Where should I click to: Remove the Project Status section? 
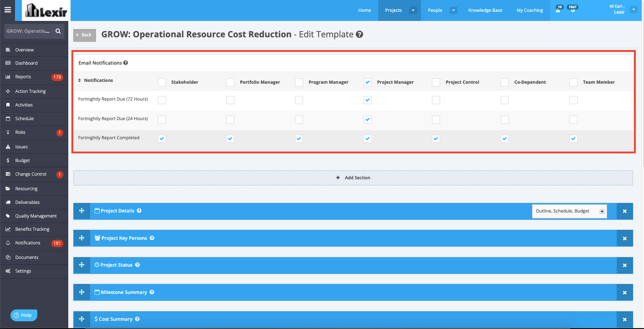(x=625, y=265)
